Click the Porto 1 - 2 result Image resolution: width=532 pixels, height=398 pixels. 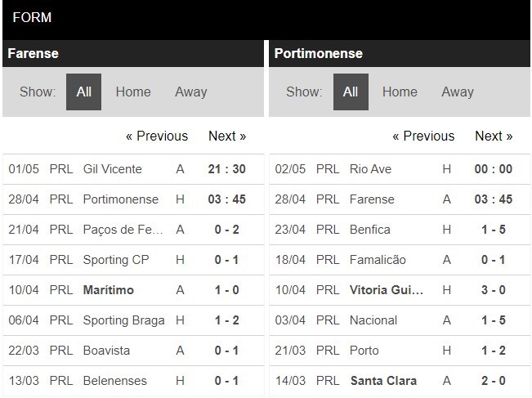click(x=494, y=351)
